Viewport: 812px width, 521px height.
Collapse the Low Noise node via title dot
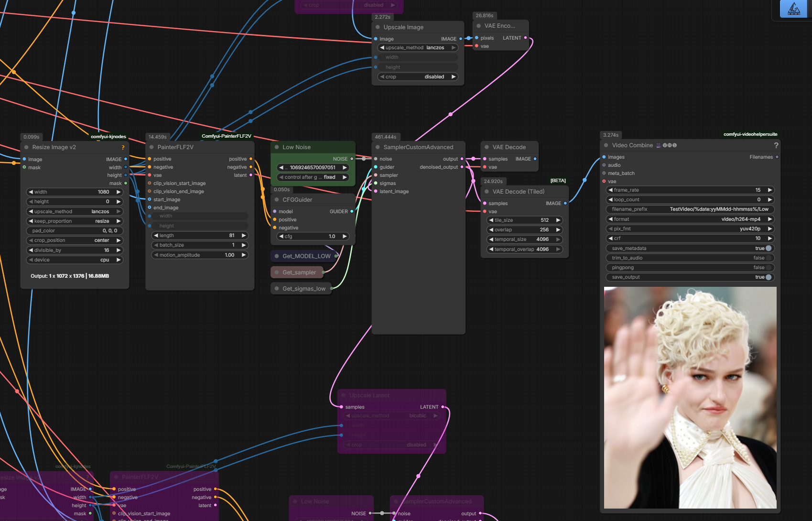click(277, 147)
